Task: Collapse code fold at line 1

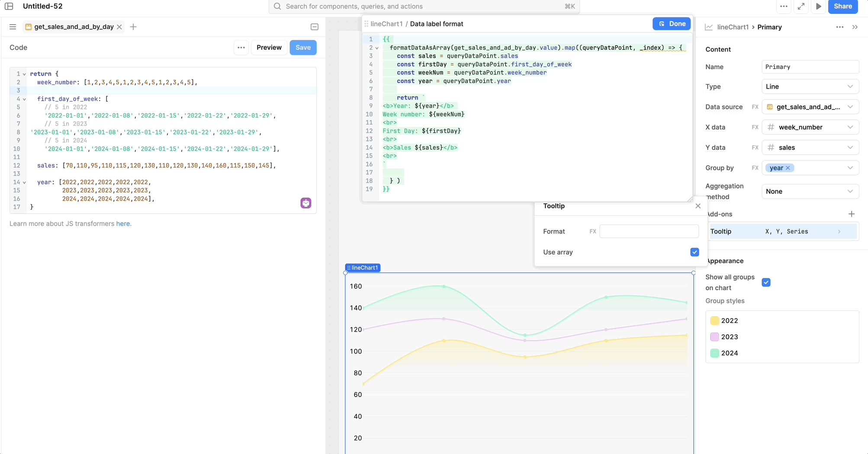Action: [x=24, y=74]
